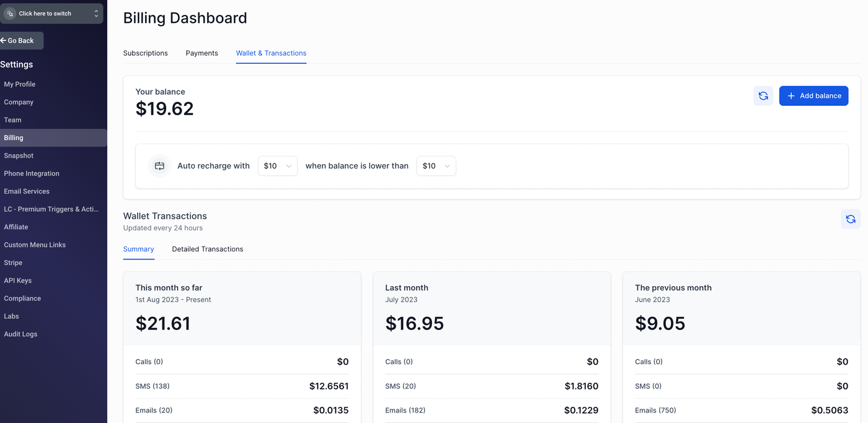Screen dimensions: 868x423
Task: Open My Profile settings
Action: 20,84
